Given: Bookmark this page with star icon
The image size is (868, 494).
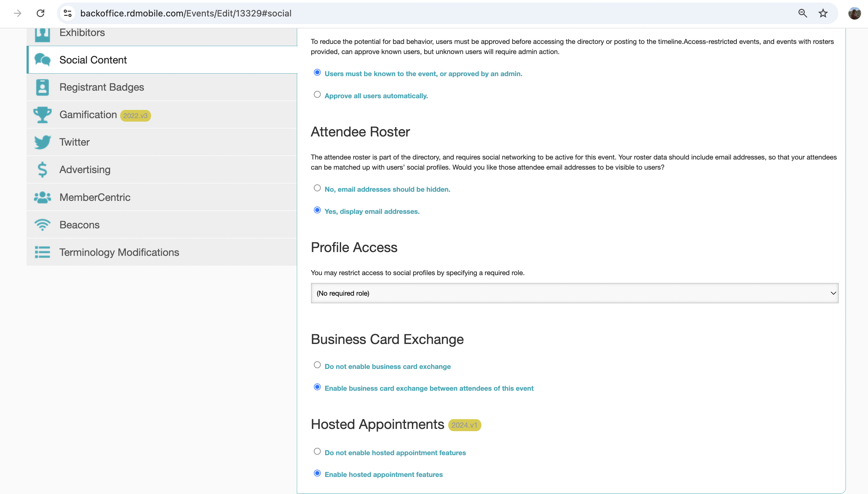Looking at the screenshot, I should click(823, 13).
